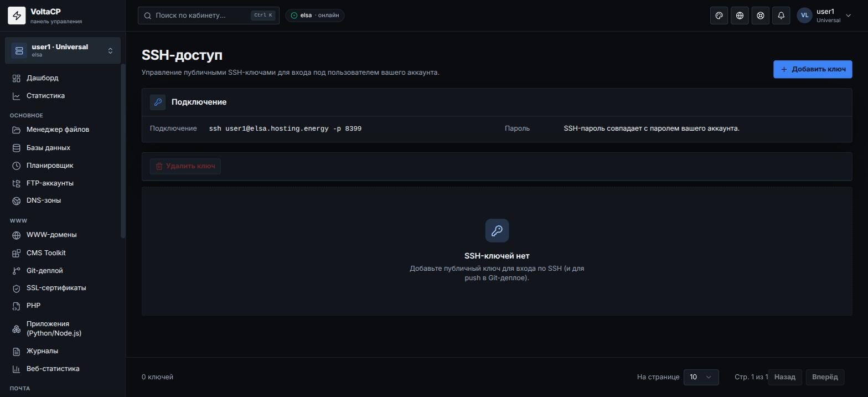This screenshot has height=397, width=868.
Task: Open the theme palette icon in header
Action: click(x=719, y=16)
